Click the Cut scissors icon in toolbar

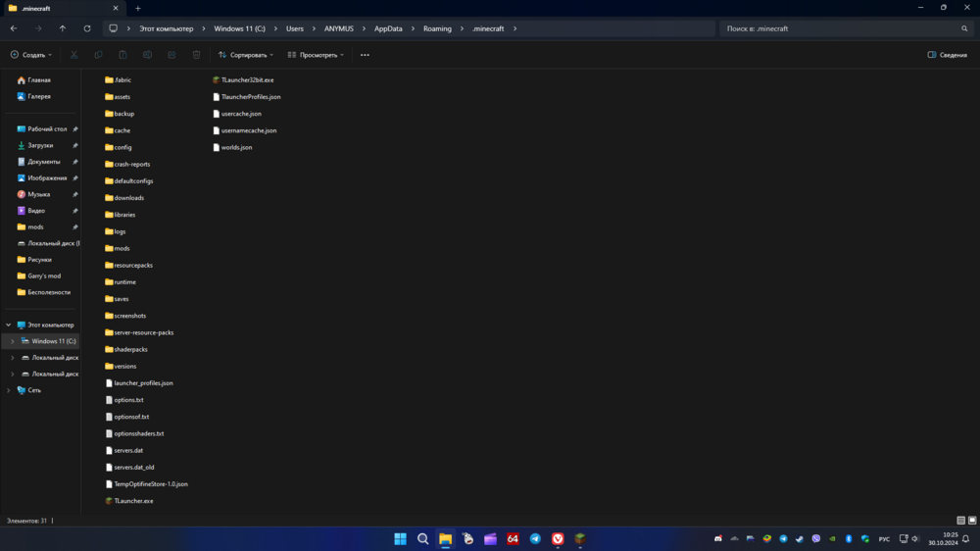73,55
